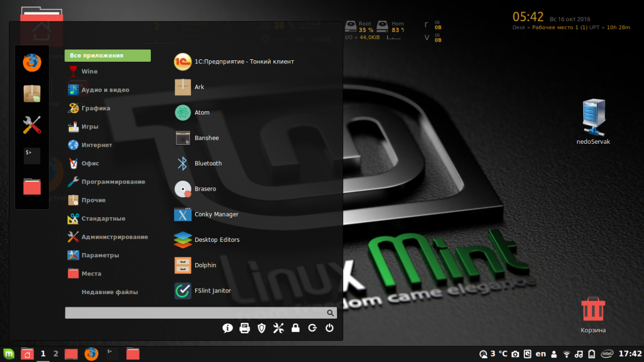Click the info speech-bubble icon below the search
The image size is (644, 362).
click(227, 328)
